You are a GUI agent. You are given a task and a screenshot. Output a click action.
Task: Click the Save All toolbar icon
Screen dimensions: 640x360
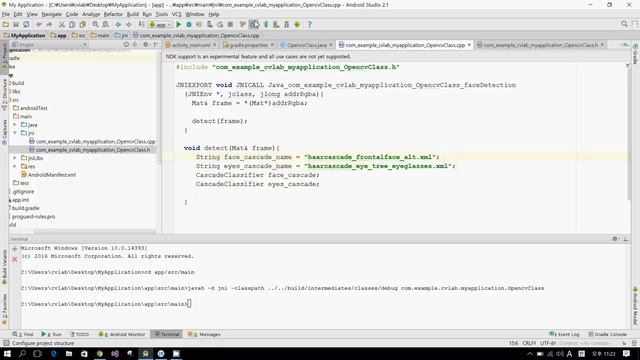click(x=16, y=24)
